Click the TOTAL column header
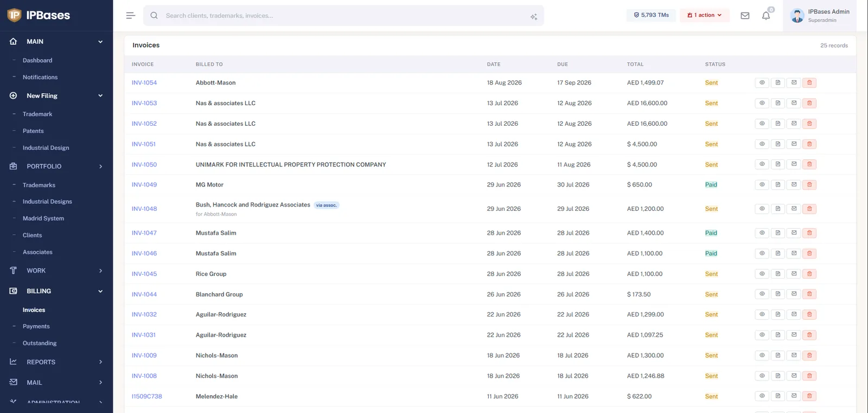 pyautogui.click(x=635, y=64)
